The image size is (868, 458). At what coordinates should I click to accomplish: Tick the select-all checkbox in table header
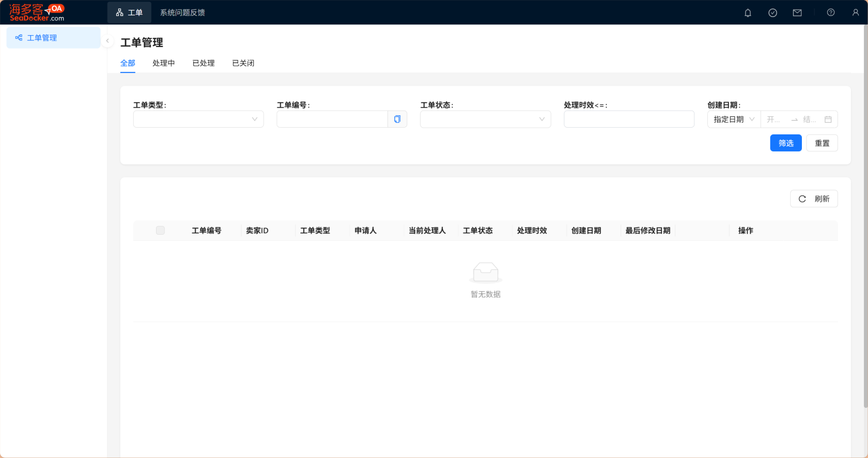(160, 231)
